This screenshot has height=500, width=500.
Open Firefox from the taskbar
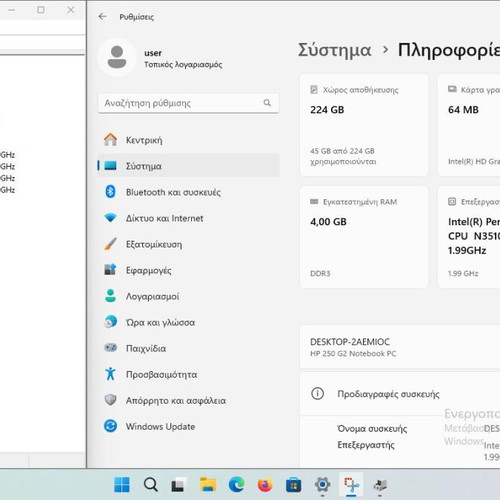click(265, 485)
